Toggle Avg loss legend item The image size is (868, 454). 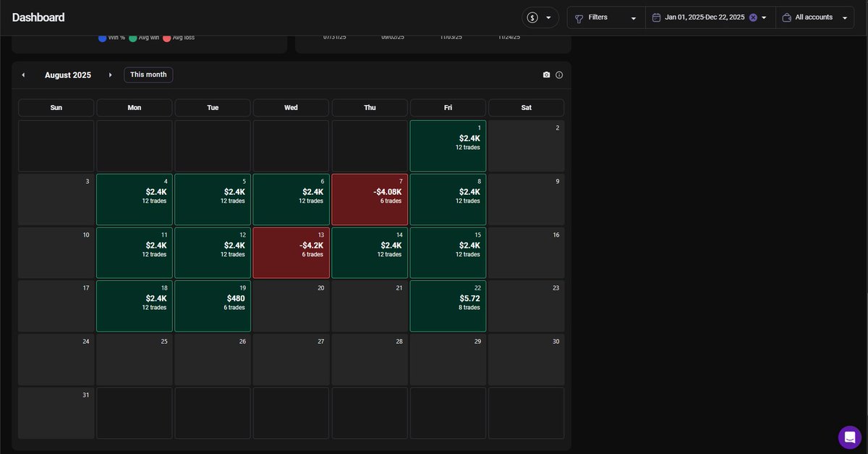(179, 38)
